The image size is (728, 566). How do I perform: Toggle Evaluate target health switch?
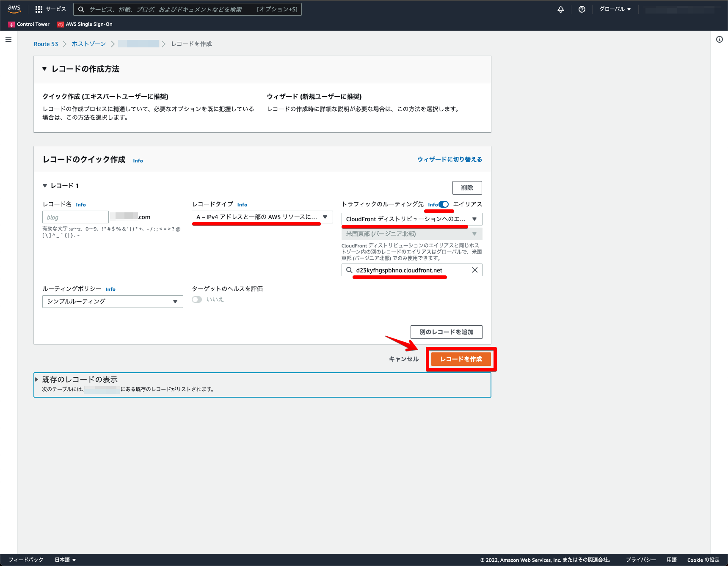(x=197, y=299)
